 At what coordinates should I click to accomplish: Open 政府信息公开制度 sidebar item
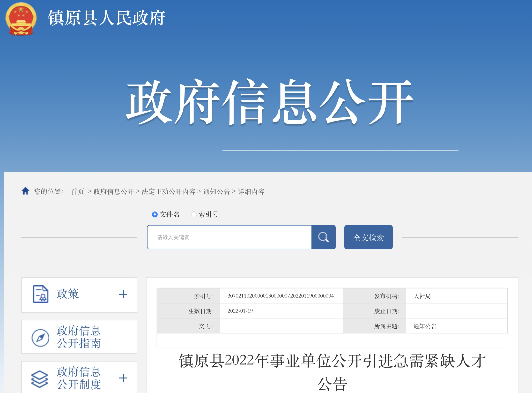(x=79, y=378)
